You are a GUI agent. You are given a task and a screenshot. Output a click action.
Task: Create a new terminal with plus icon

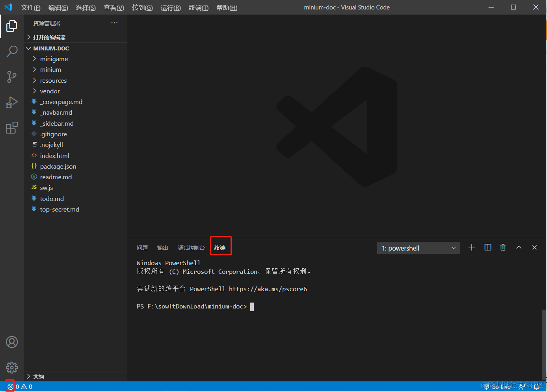pyautogui.click(x=472, y=247)
